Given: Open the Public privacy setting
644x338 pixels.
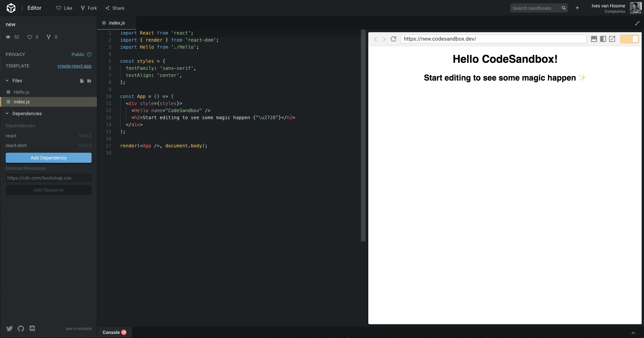Looking at the screenshot, I should (x=78, y=54).
